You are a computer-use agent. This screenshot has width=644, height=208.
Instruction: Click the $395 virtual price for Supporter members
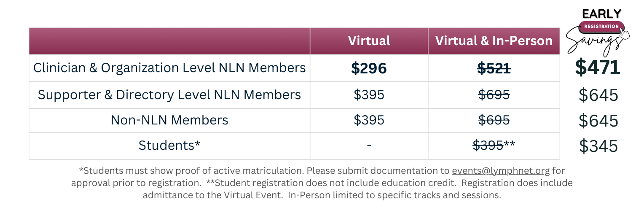tap(369, 95)
